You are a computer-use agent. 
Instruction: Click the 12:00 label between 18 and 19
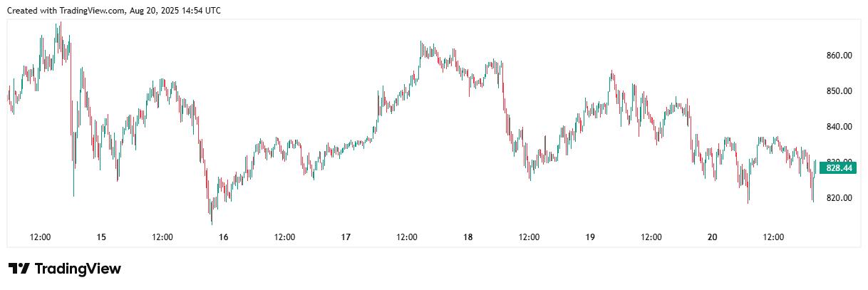point(529,237)
